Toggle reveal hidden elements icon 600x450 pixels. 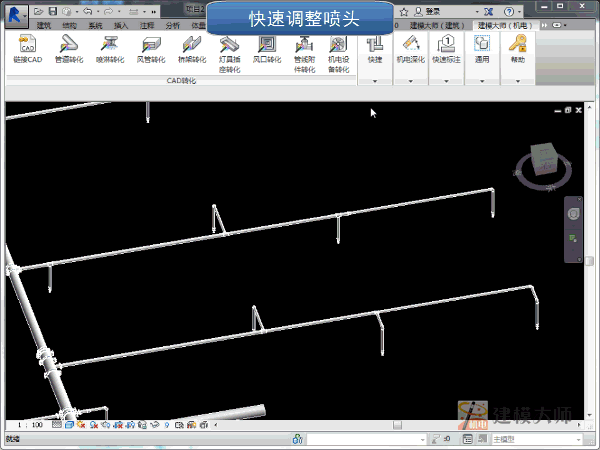pos(166,425)
